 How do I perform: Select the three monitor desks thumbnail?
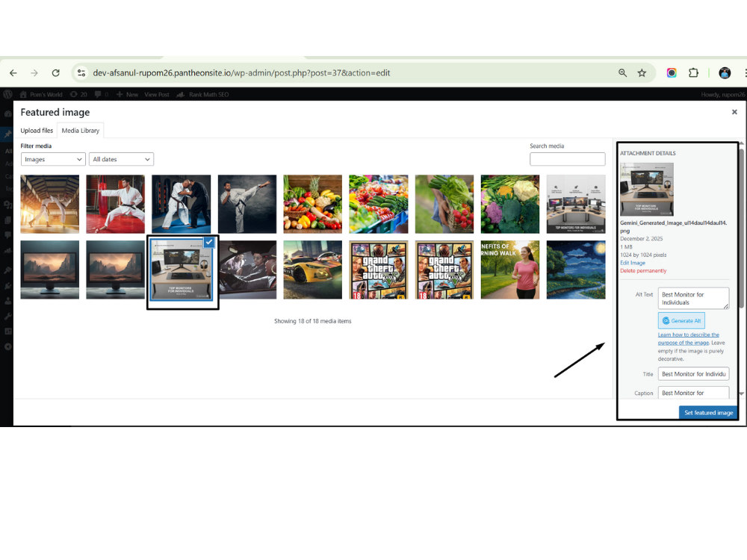(x=575, y=204)
